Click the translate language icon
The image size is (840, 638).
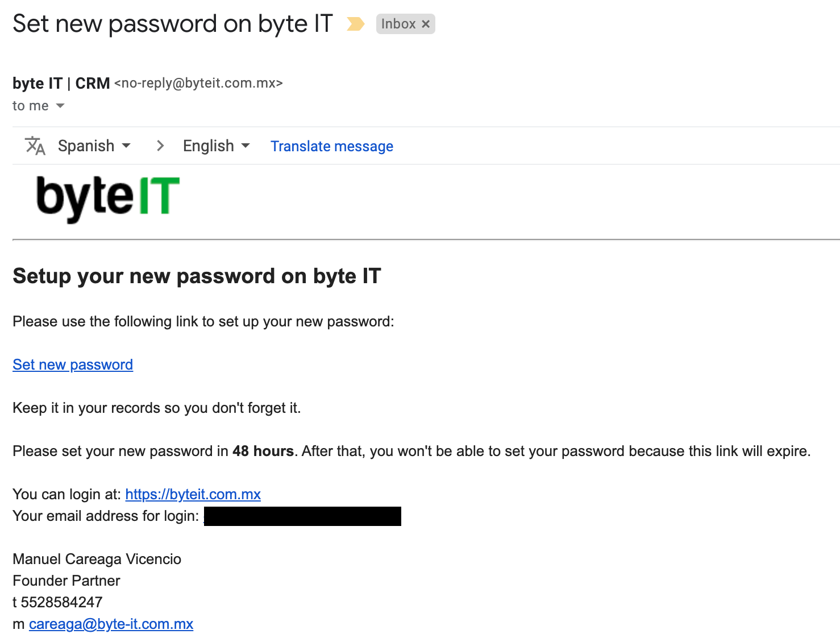(35, 146)
